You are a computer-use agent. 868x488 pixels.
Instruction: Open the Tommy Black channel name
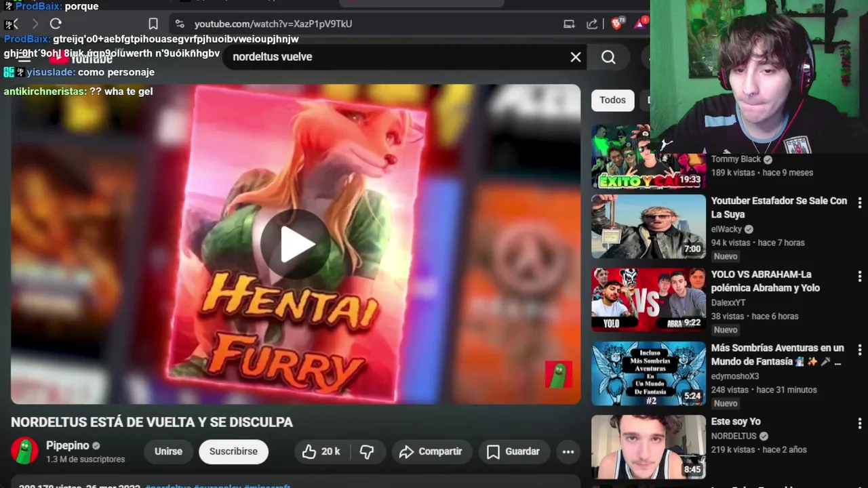tap(736, 159)
